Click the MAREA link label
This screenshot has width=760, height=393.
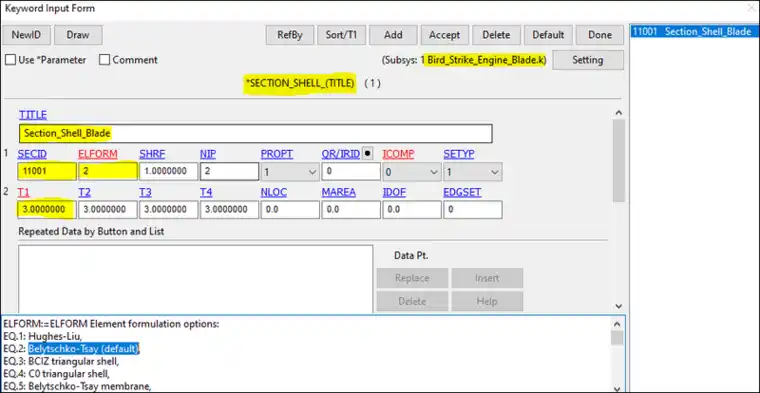pyautogui.click(x=338, y=192)
